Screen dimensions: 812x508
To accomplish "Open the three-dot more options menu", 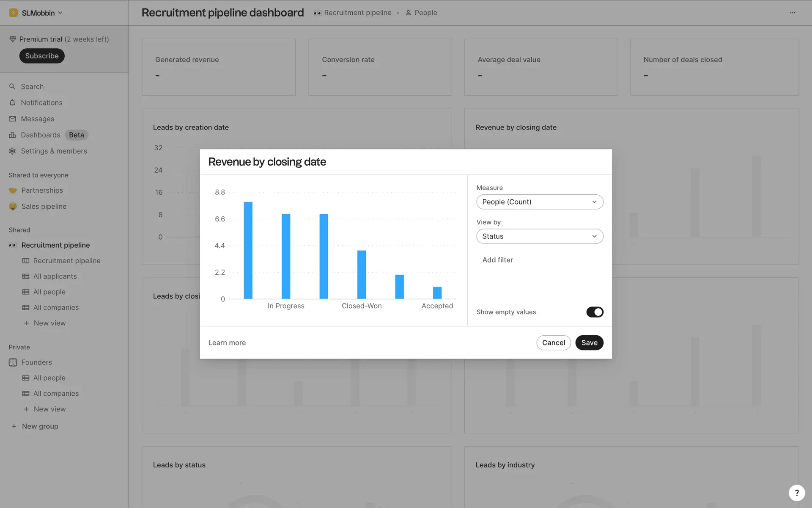I will point(792,13).
